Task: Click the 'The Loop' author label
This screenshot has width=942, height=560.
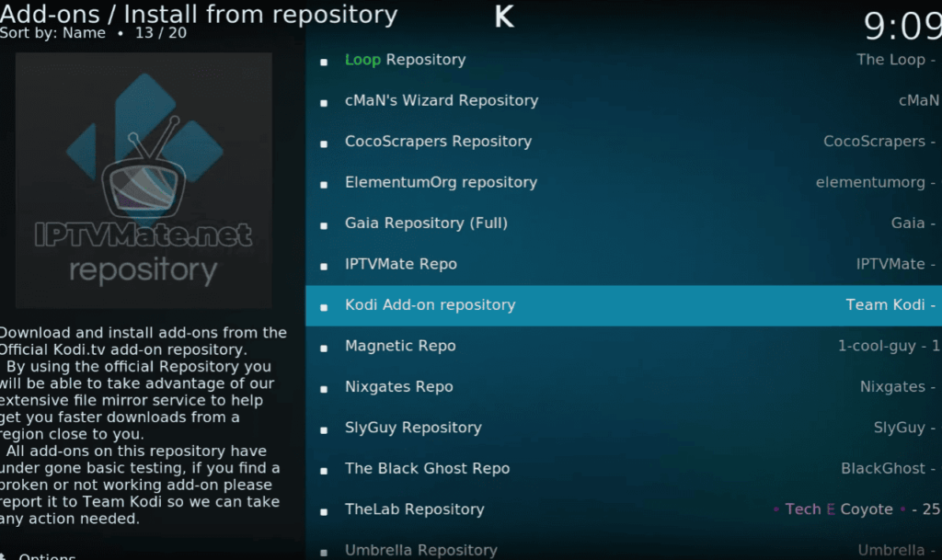Action: click(890, 60)
